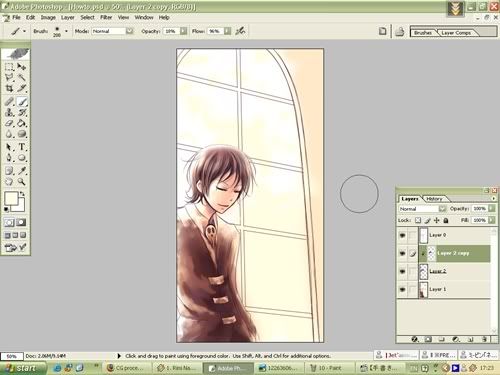Select the Ellipse shape tool
Viewport: 500px width, 375px height.
22,158
